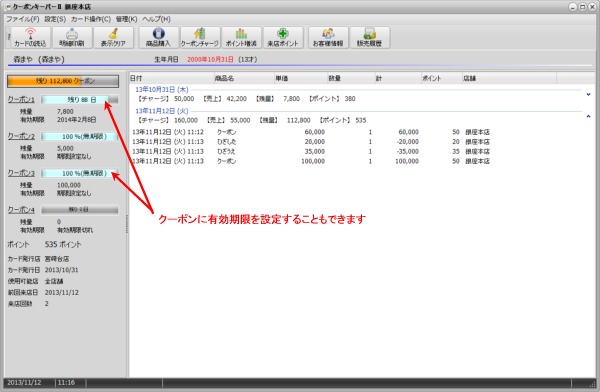The image size is (600, 392).
Task: Open the 管理(K) menu
Action: tap(126, 19)
